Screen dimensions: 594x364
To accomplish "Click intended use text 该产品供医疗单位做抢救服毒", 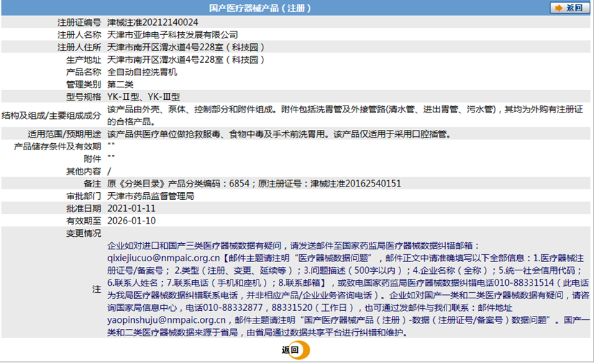I will coord(278,134).
